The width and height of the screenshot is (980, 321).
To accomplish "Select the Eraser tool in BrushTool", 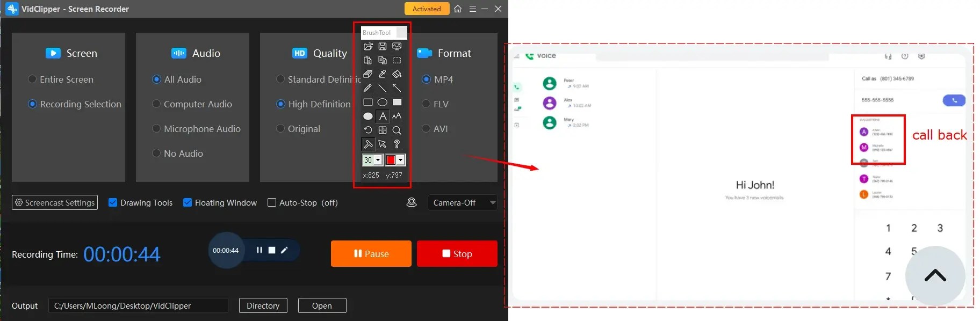I will (x=368, y=74).
